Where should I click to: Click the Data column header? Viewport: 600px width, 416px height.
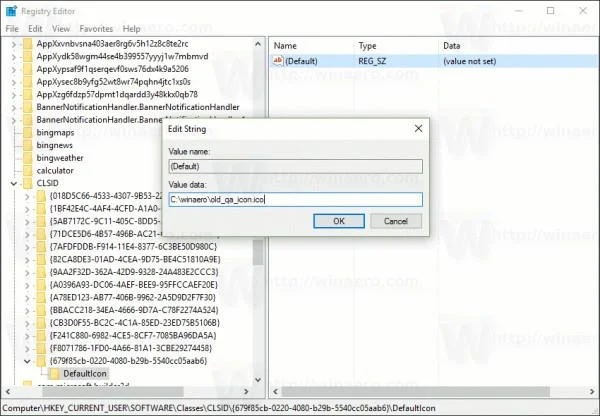coord(452,46)
